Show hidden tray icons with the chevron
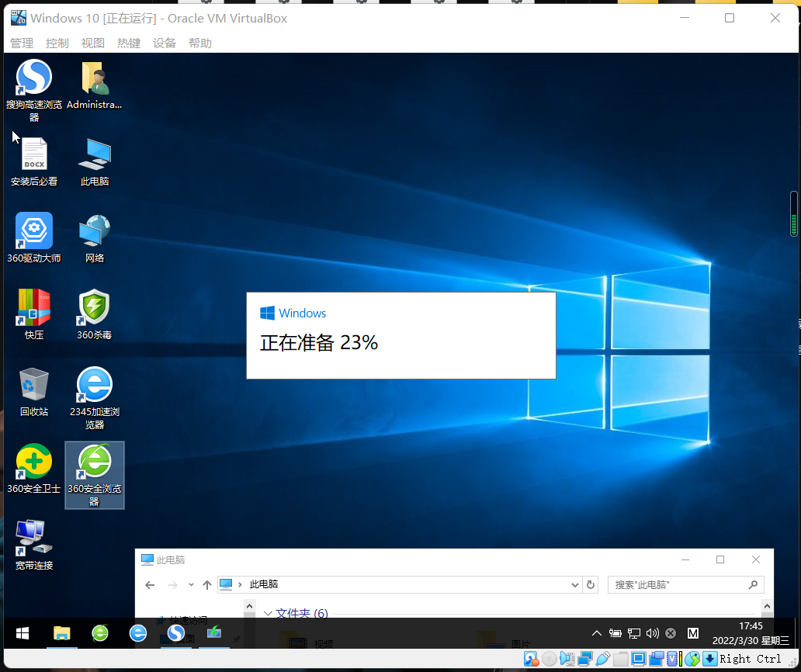801x672 pixels. [x=596, y=633]
